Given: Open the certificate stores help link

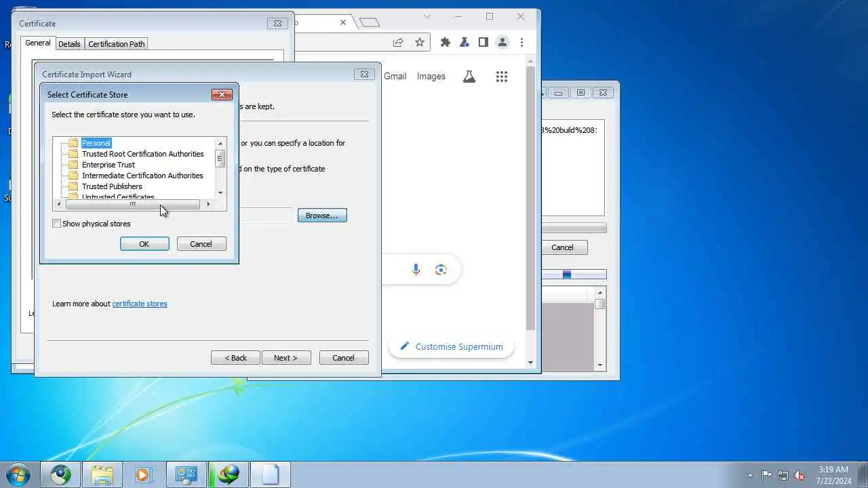Looking at the screenshot, I should point(140,304).
